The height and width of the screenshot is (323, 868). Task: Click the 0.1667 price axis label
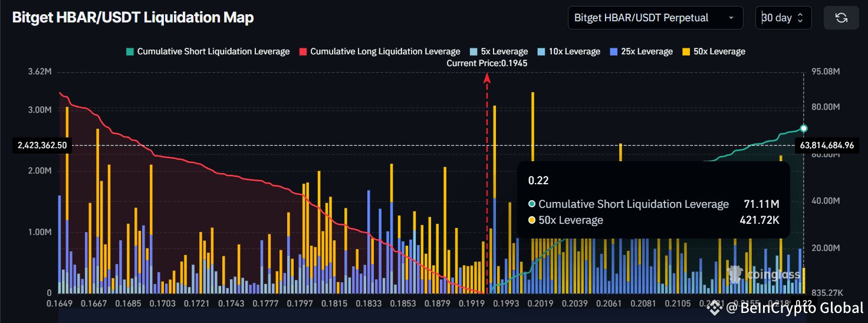(93, 304)
